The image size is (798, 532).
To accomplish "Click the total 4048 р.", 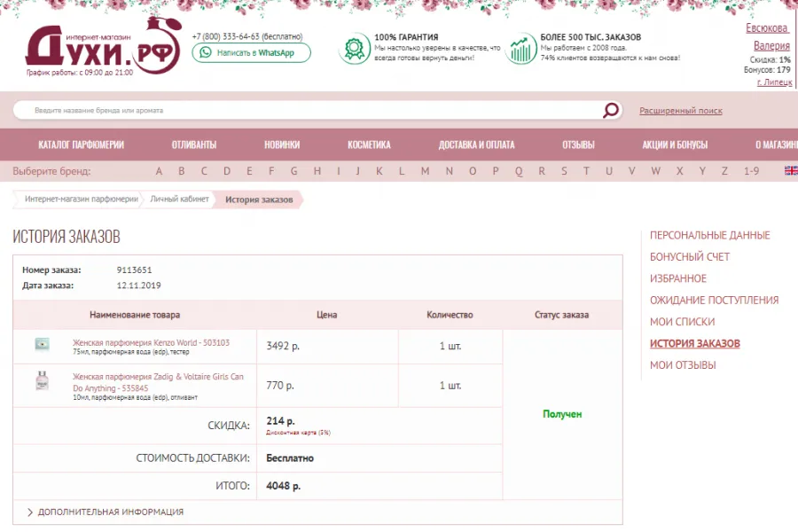I will (x=284, y=486).
